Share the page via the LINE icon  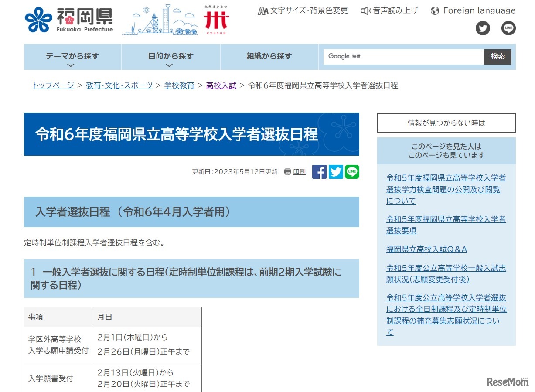[352, 172]
